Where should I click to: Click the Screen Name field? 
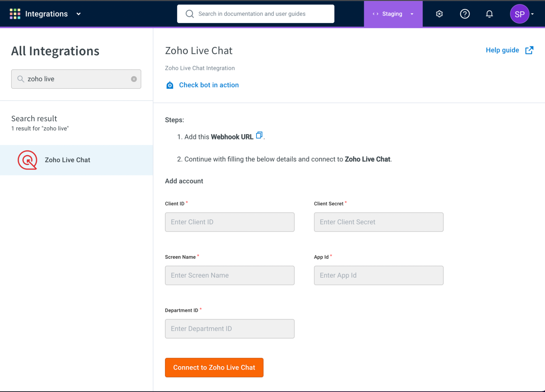230,275
